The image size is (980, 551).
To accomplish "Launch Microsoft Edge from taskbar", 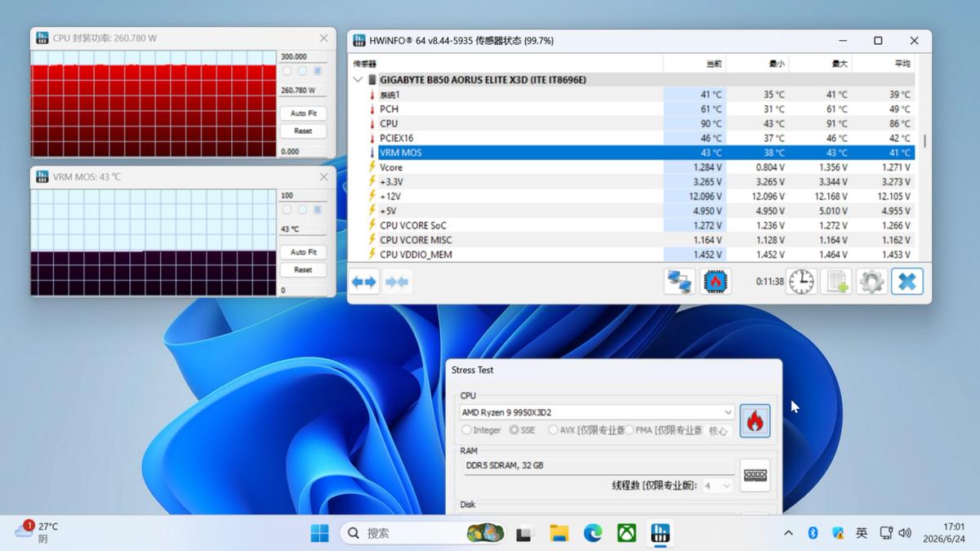I will [x=593, y=534].
